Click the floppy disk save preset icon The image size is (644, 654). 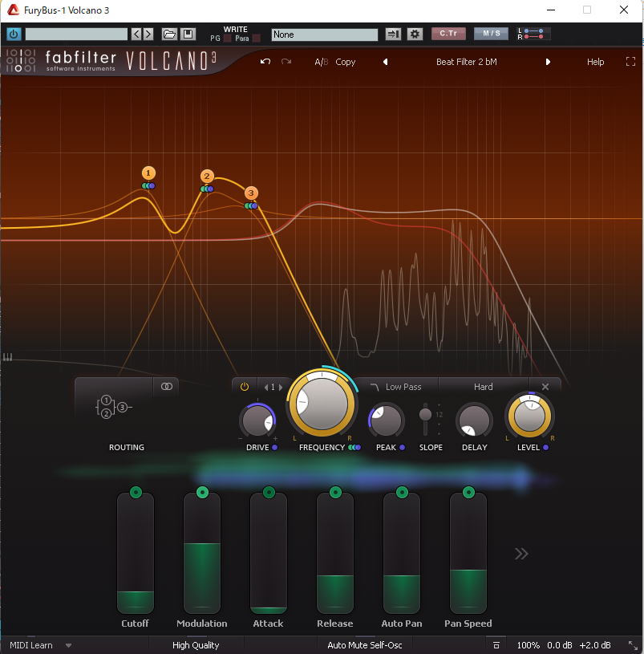(x=188, y=35)
